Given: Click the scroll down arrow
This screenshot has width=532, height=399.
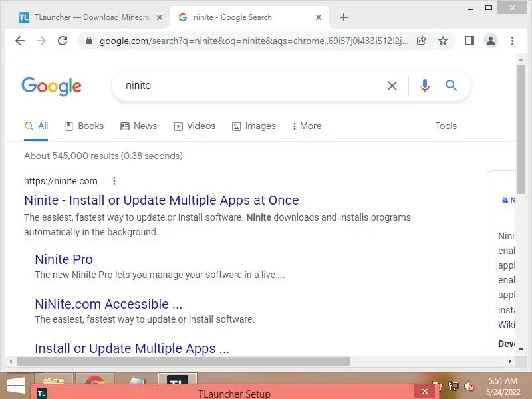Looking at the screenshot, I should [x=521, y=350].
